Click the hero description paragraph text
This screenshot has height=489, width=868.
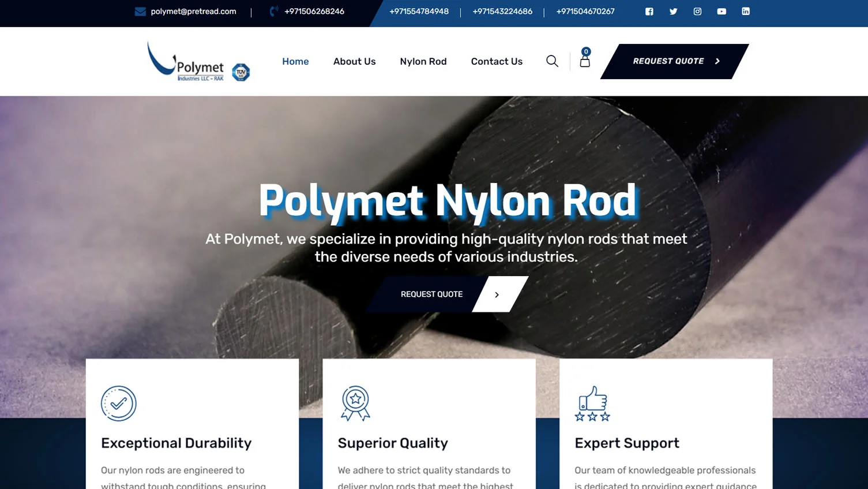pos(446,248)
